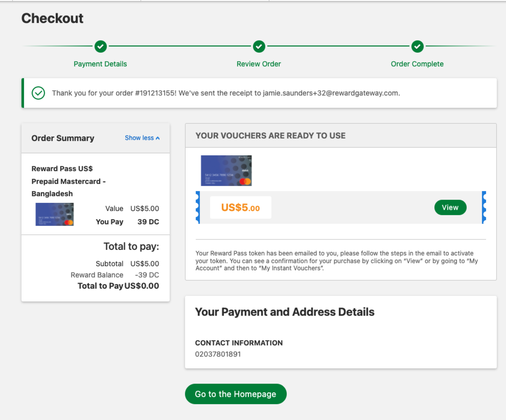Collapse Order Summary using Show less
Viewport: 506px width, 420px height.
(139, 138)
